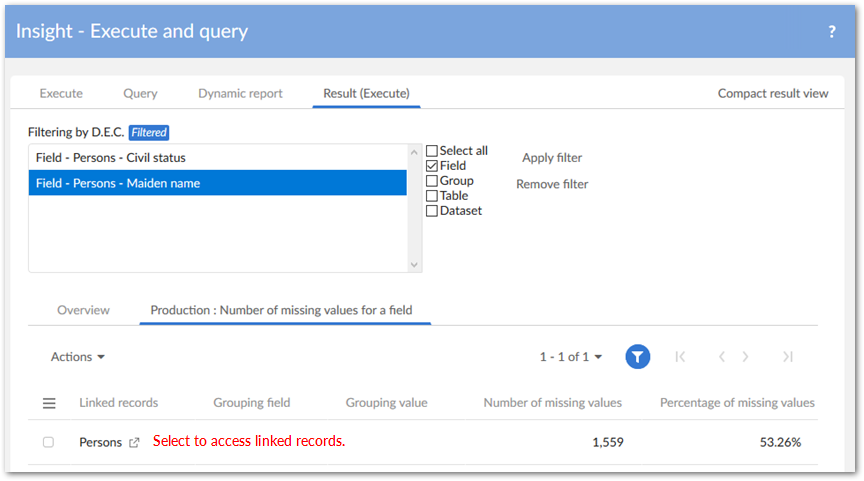
Task: Click the help question mark icon
Action: point(831,32)
